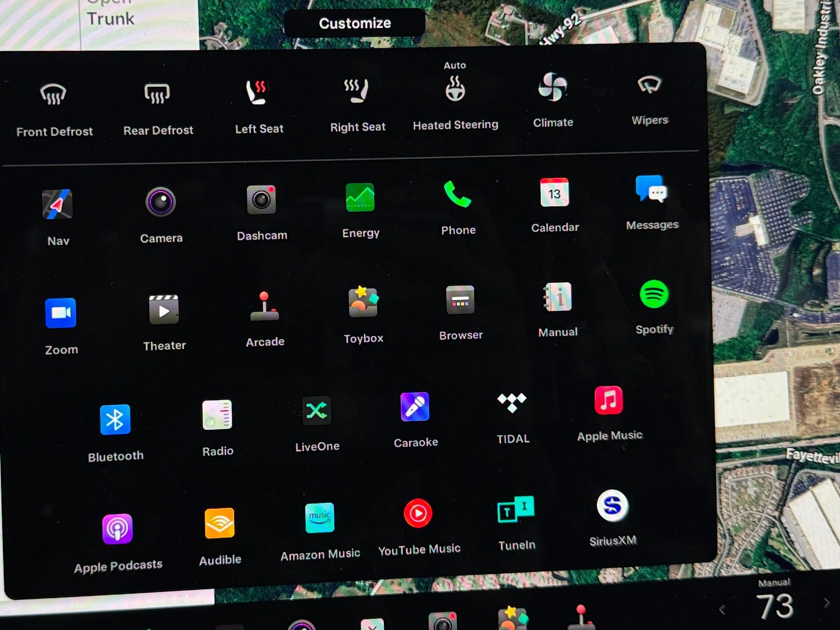Image resolution: width=840 pixels, height=630 pixels.
Task: Launch the Browser app
Action: pyautogui.click(x=460, y=300)
